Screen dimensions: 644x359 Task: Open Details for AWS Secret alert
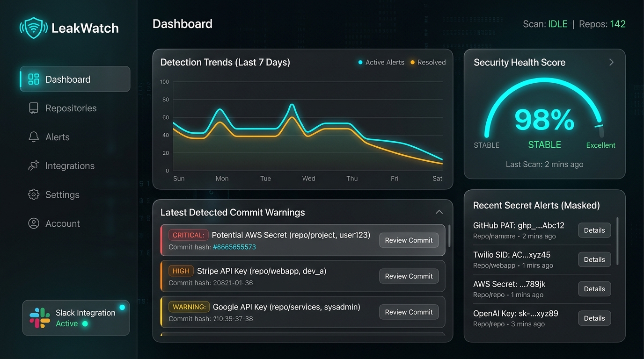pos(594,289)
